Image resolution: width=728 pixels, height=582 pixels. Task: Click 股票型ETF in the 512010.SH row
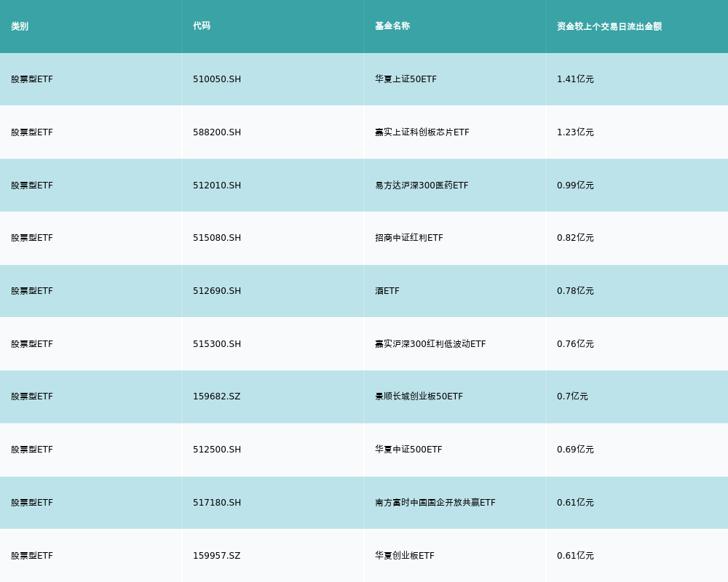click(x=32, y=186)
